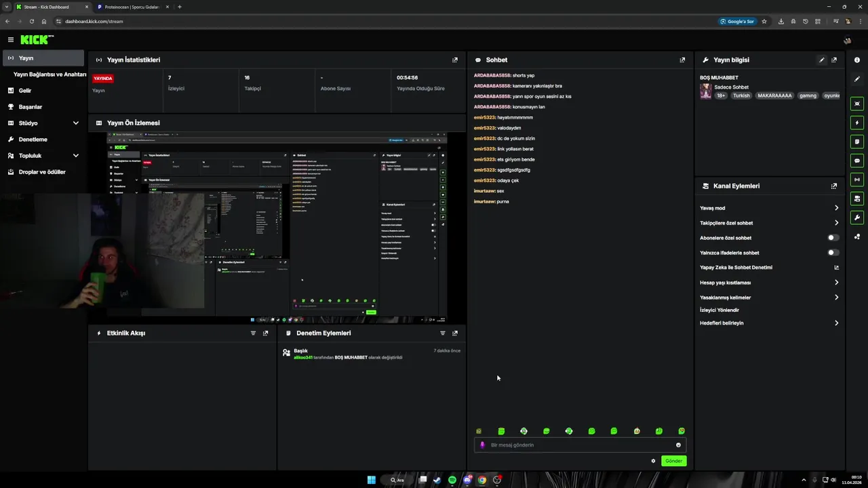Screen dimensions: 868x488
Task: Click the browser address bar URL
Action: [x=94, y=21]
